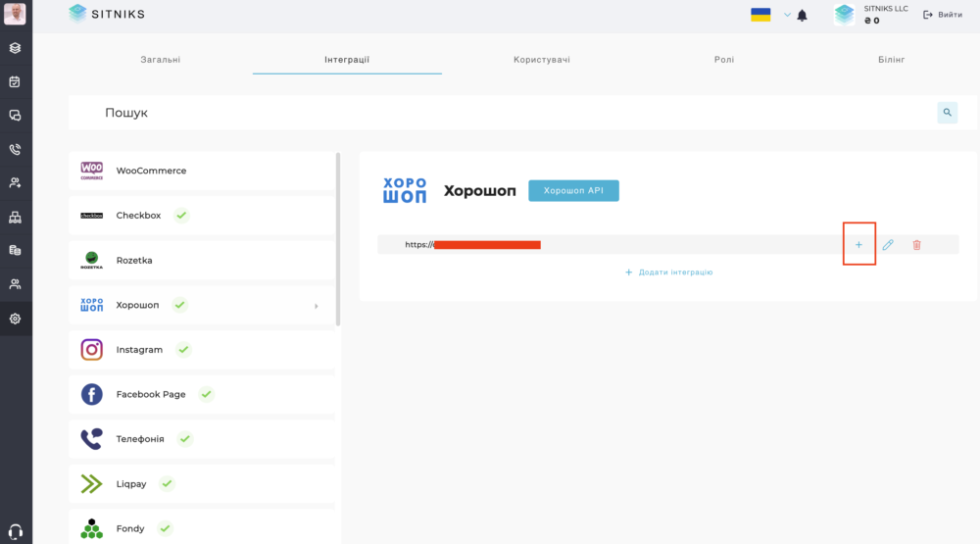Screen dimensions: 980x544
Task: Click the Fondy logo icon
Action: click(92, 528)
